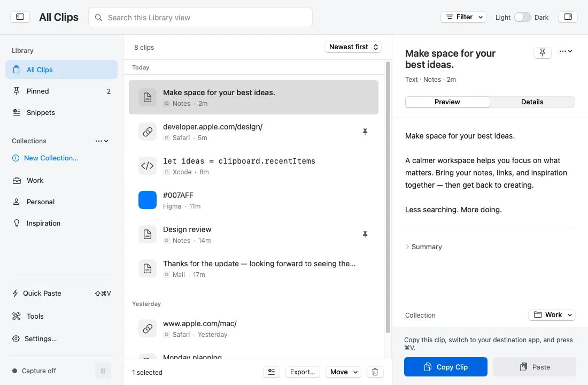Select All Clips in the Library

(x=61, y=70)
